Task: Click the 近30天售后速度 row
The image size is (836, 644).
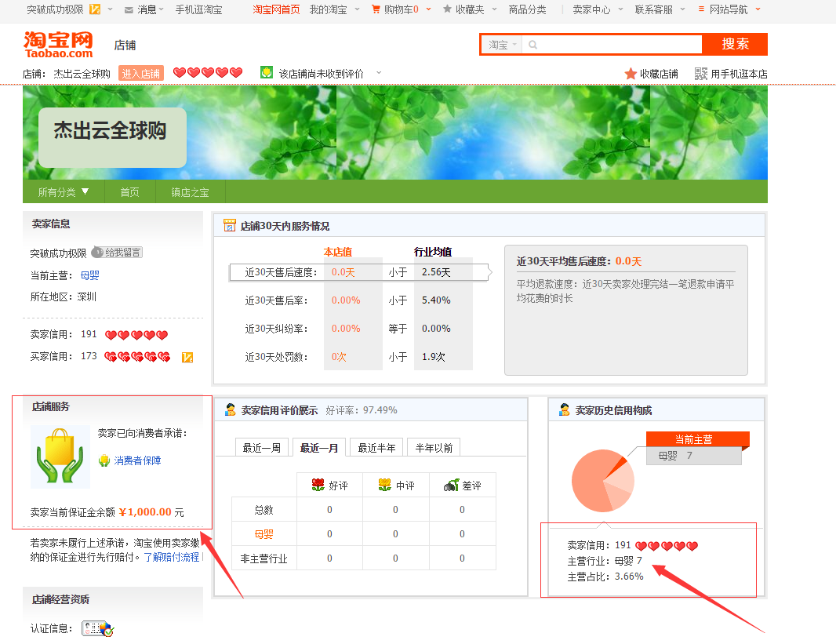Action: [359, 272]
